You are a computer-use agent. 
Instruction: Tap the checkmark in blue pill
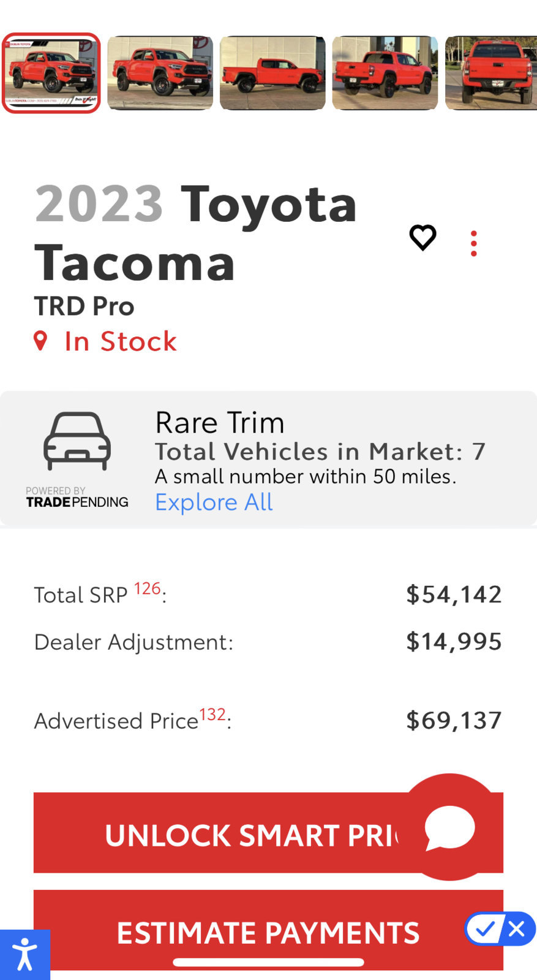[x=486, y=929]
